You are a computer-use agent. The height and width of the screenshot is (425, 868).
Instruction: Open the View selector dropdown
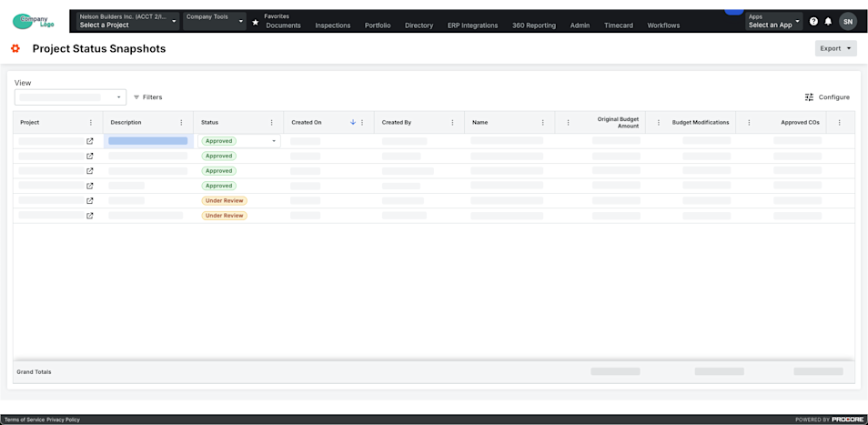click(70, 96)
